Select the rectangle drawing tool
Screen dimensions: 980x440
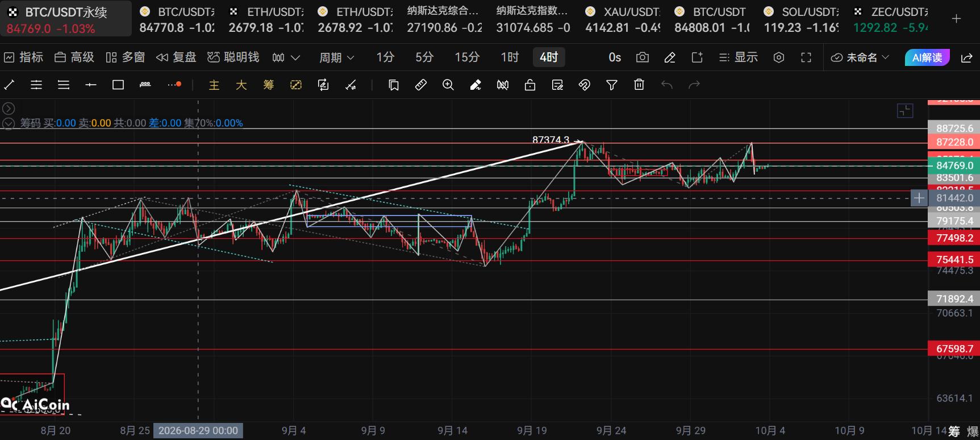pyautogui.click(x=118, y=85)
